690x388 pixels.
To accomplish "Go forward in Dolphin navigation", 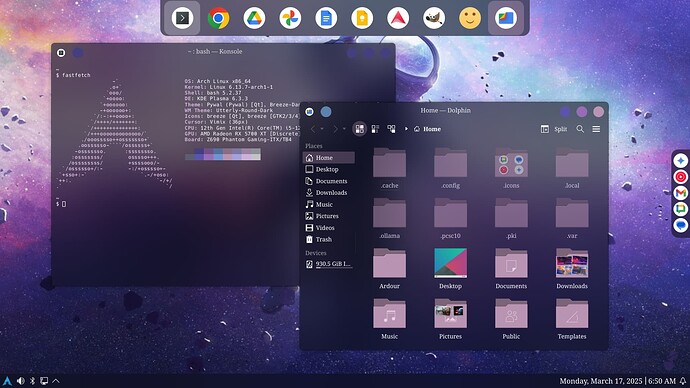I will (x=335, y=129).
